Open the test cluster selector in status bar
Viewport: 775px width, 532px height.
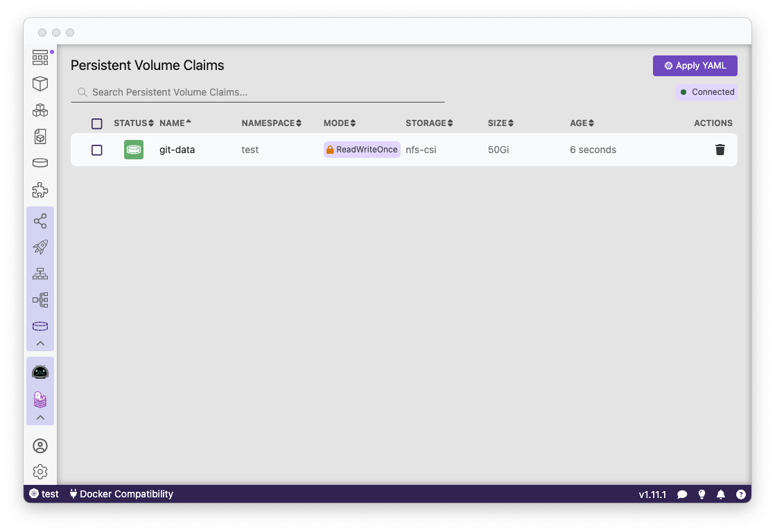pyautogui.click(x=44, y=494)
